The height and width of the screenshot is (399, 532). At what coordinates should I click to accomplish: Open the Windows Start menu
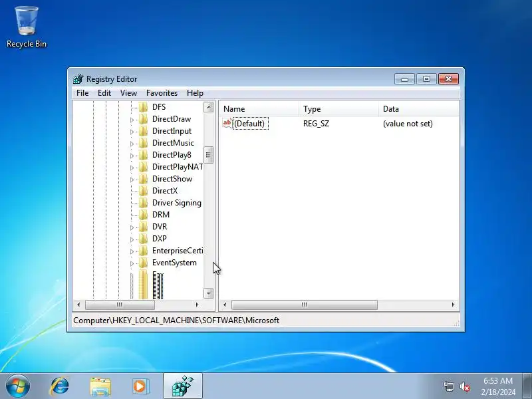[18, 386]
